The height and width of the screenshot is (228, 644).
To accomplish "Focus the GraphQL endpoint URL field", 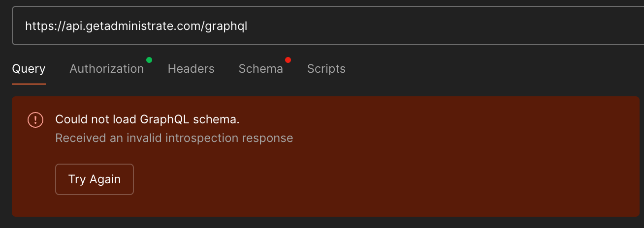I will point(328,26).
